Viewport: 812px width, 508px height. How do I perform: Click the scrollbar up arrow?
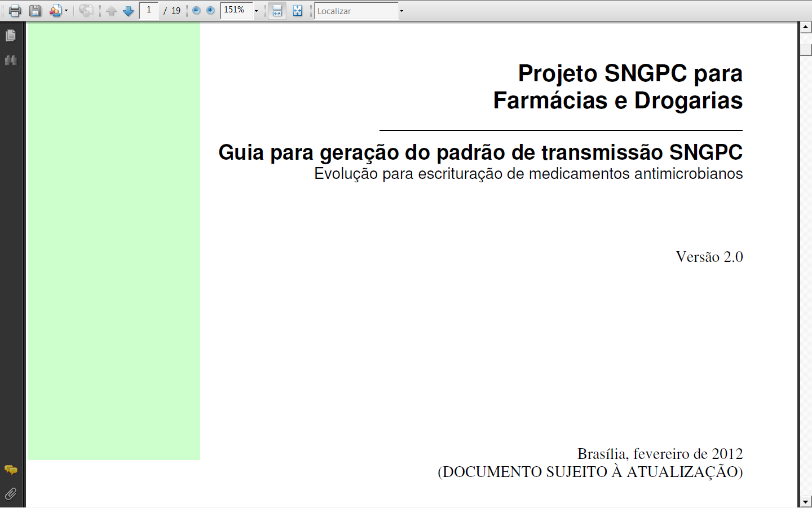(806, 27)
